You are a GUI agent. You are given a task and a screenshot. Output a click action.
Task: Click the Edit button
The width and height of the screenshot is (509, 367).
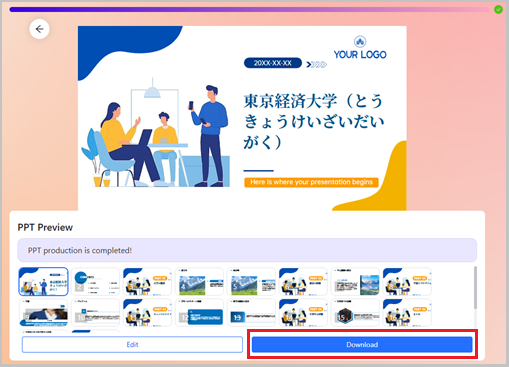132,344
